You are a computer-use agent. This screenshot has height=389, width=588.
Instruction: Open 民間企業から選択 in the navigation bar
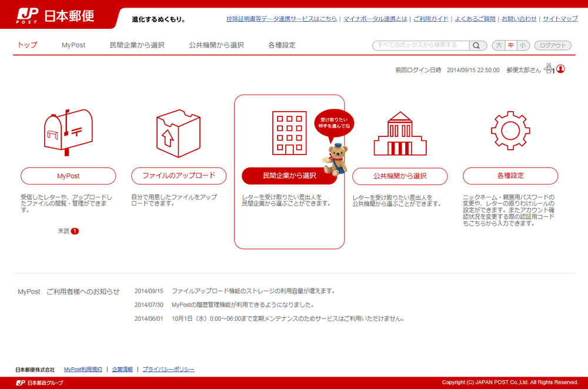137,45
